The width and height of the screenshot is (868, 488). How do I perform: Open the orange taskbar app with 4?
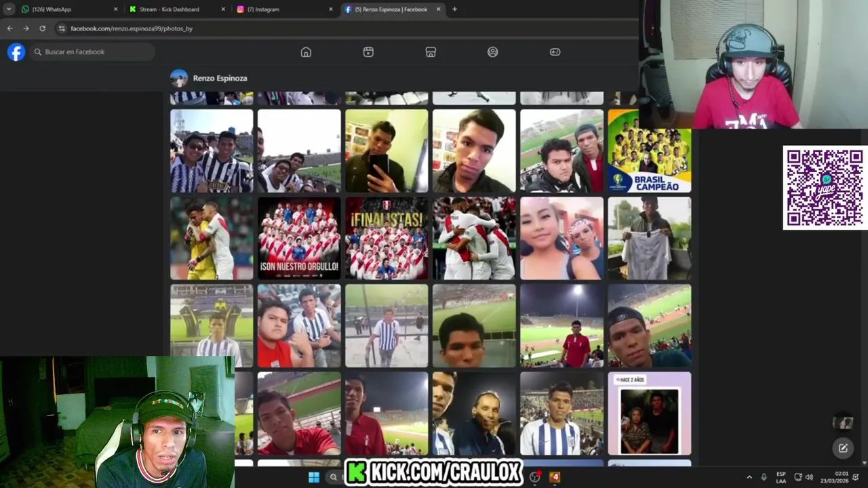[x=555, y=477]
